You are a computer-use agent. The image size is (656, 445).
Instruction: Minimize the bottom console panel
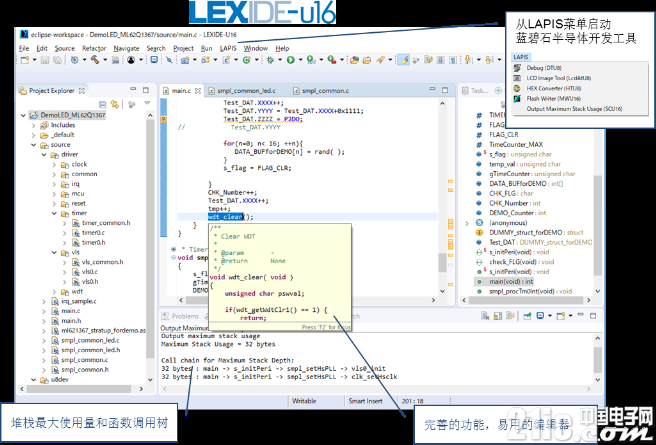582,315
